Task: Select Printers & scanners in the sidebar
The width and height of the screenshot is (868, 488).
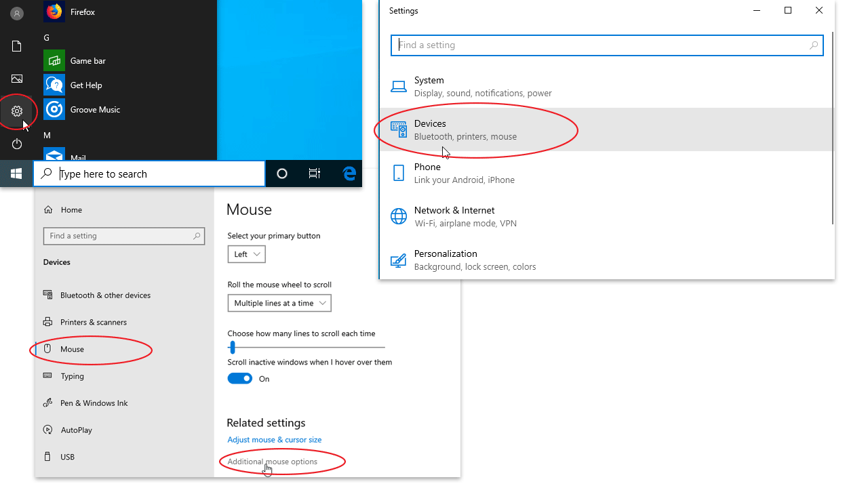Action: [92, 322]
